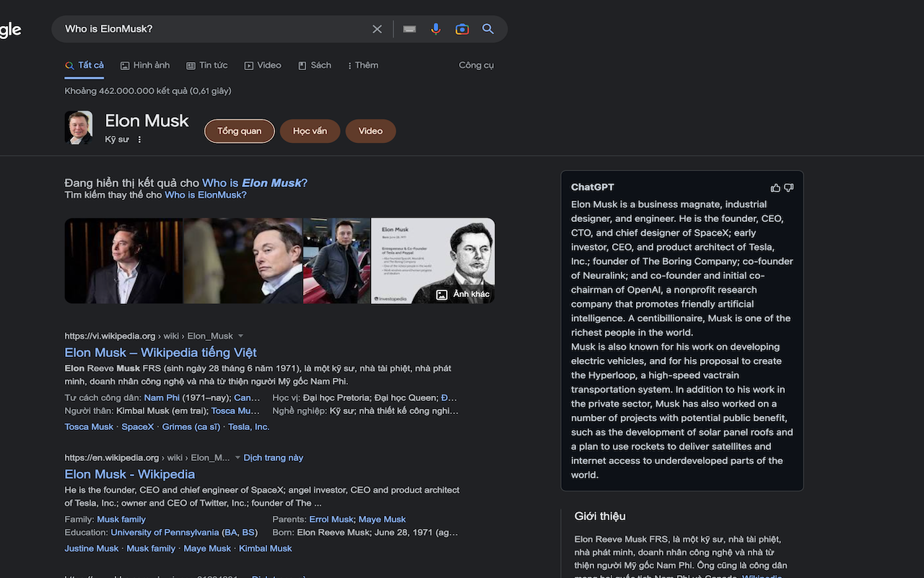
Task: Search by image with the camera icon
Action: tap(462, 29)
